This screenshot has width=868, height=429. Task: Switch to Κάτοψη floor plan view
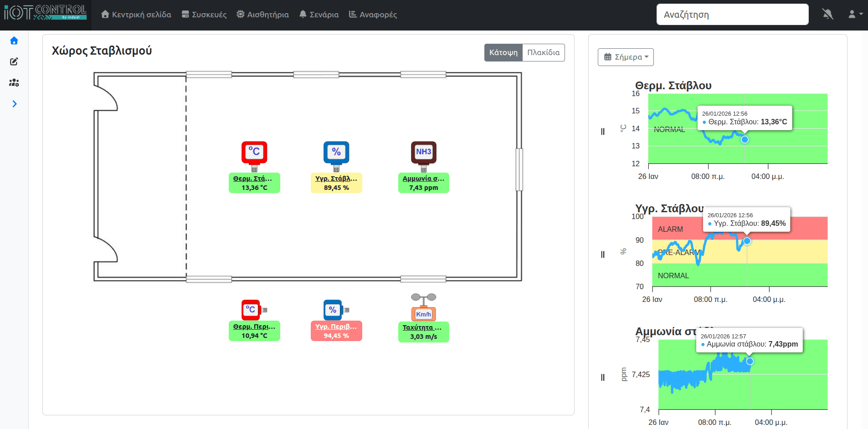[503, 52]
